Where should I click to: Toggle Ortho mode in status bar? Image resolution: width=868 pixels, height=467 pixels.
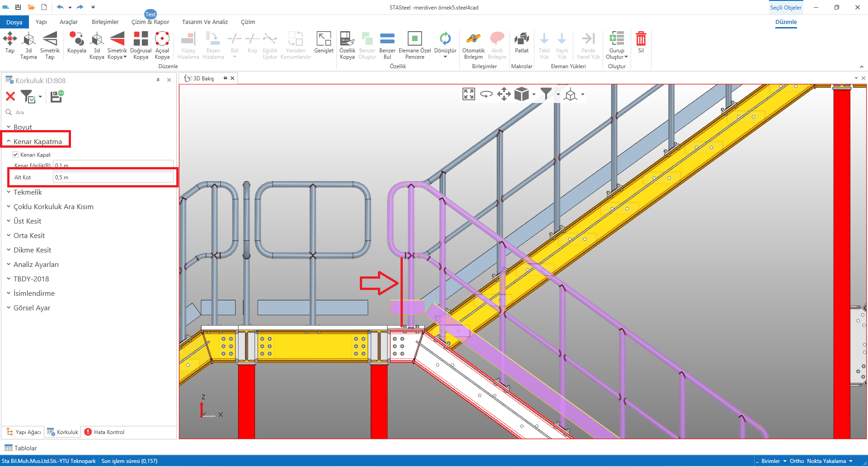pos(797,461)
